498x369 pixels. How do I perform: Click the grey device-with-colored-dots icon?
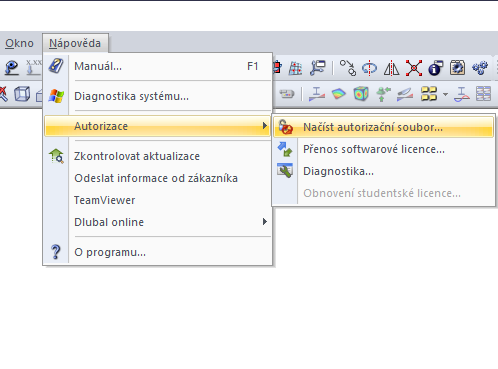(286, 94)
